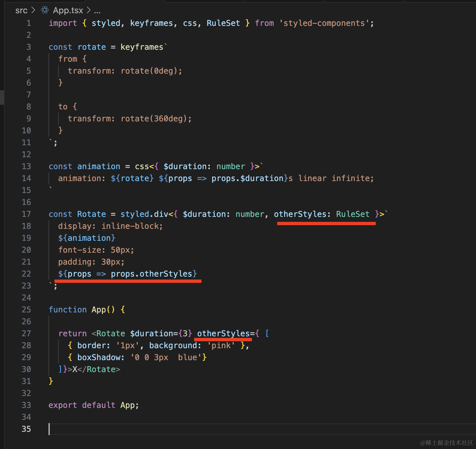Viewport: 476px width, 449px height.
Task: Click line number 35 in the gutter
Action: (x=26, y=429)
